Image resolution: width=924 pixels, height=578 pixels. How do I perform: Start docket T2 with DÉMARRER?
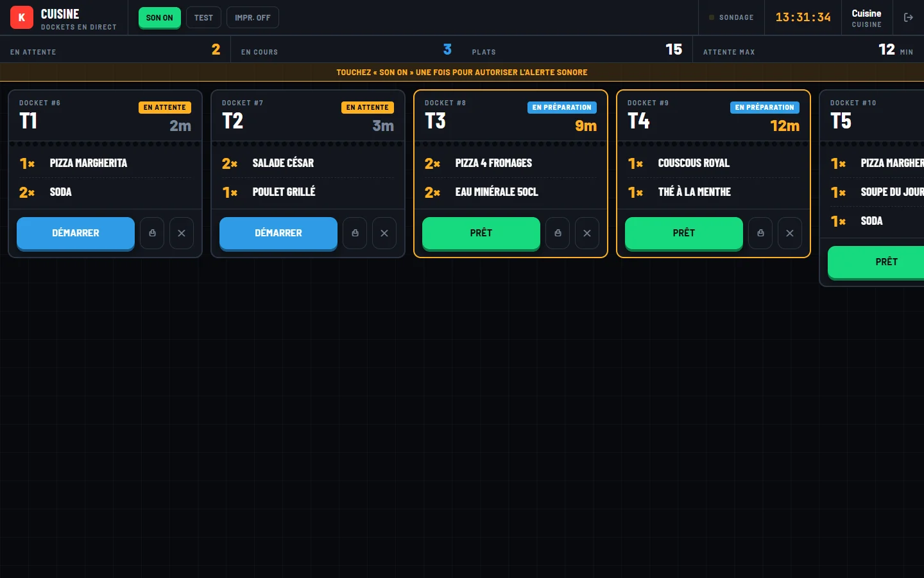(278, 233)
